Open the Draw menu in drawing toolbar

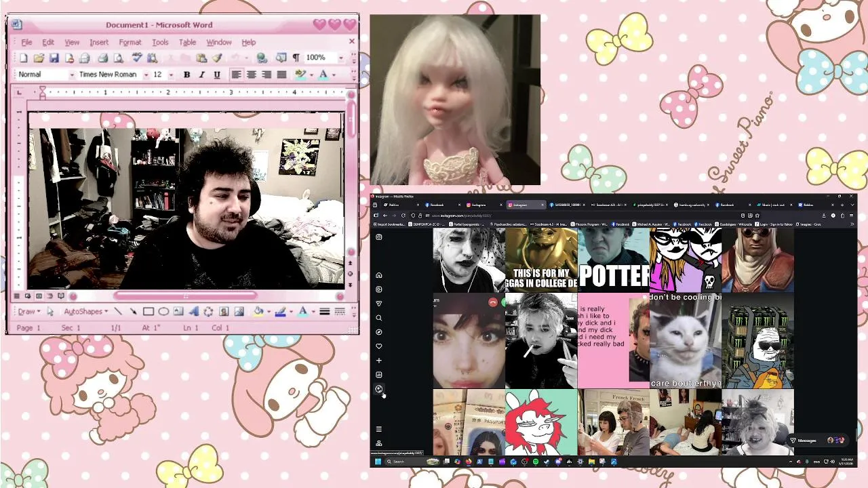point(28,312)
